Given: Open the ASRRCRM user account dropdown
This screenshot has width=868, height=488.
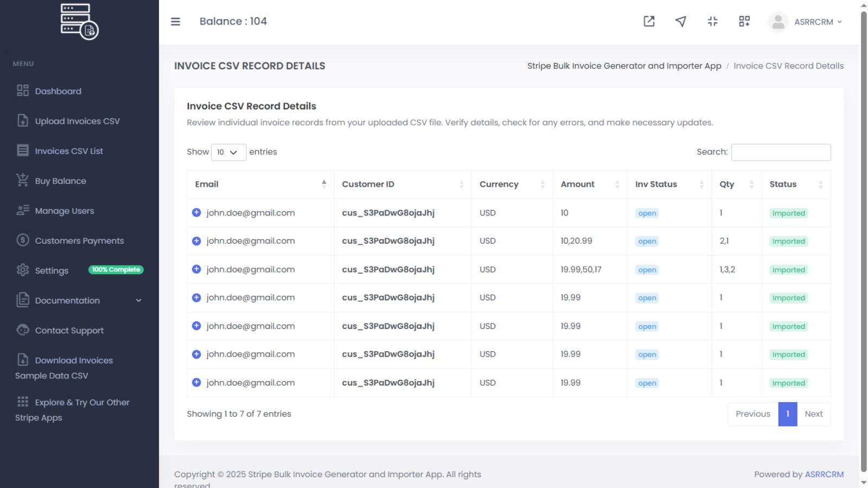Looking at the screenshot, I should (818, 22).
